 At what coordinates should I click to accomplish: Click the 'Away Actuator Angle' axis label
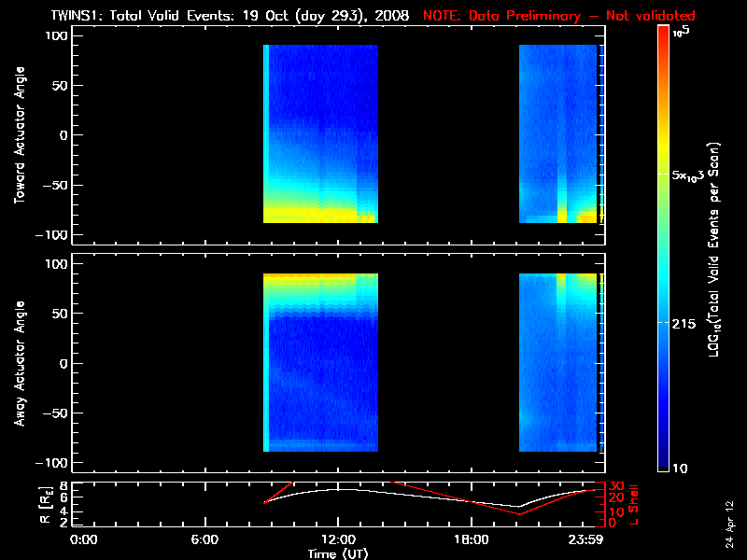pos(19,362)
